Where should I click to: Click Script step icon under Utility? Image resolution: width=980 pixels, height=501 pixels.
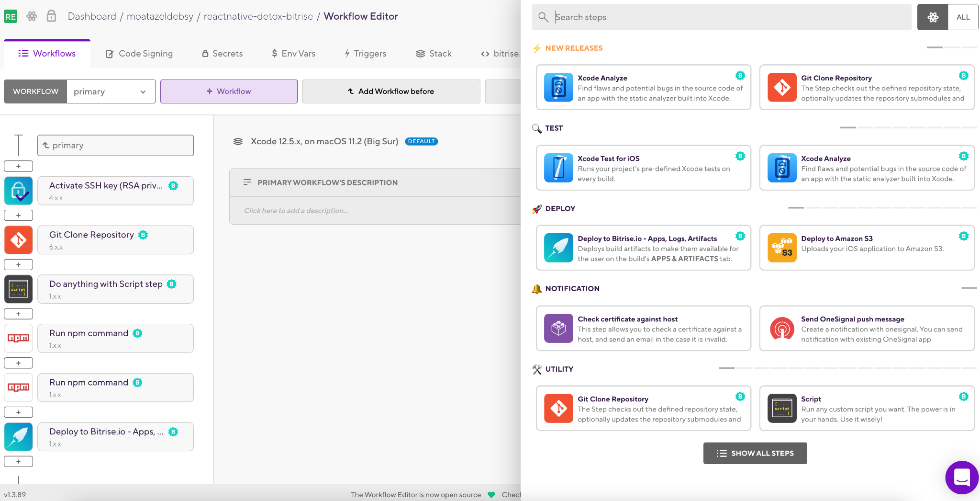(782, 408)
